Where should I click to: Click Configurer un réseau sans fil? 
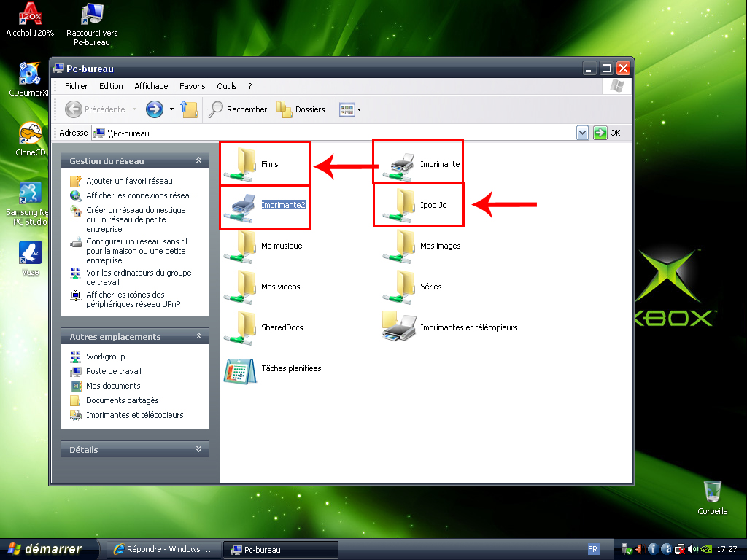[128, 251]
